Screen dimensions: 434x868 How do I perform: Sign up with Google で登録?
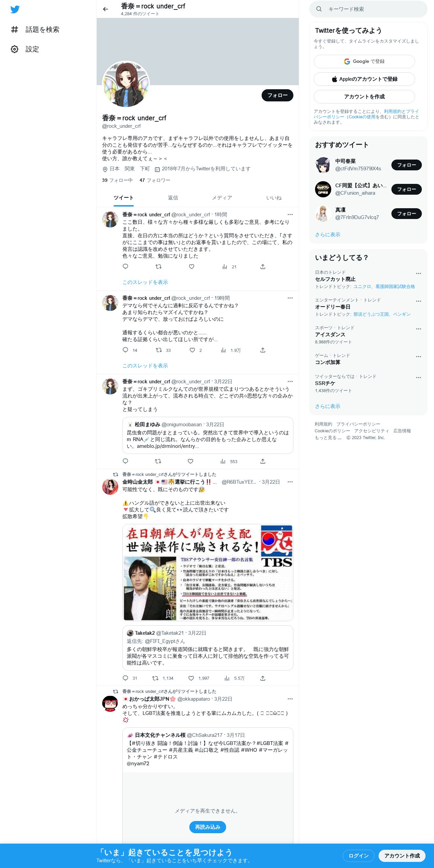(364, 62)
